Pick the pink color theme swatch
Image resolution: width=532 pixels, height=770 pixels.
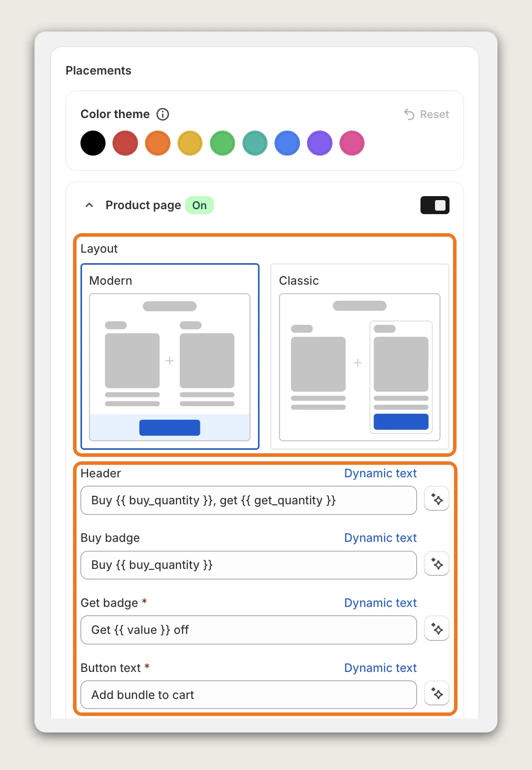(x=352, y=143)
